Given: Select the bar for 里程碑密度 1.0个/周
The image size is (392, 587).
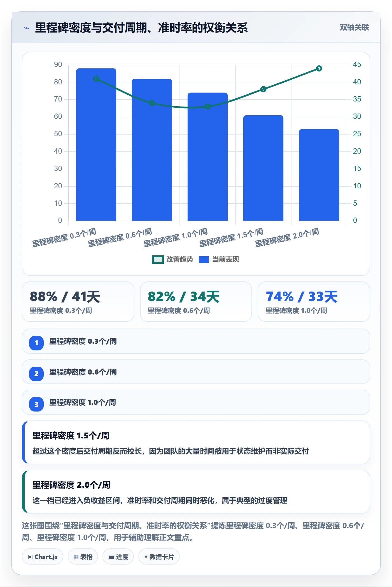Looking at the screenshot, I should point(207,157).
